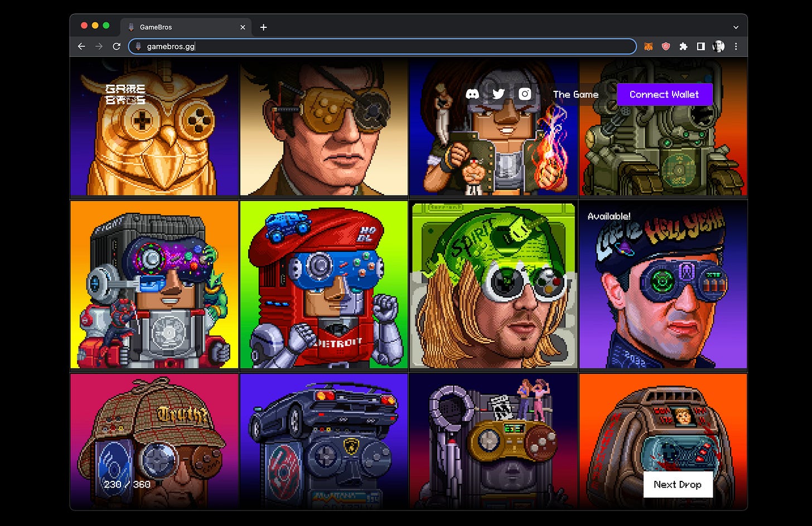812x526 pixels.
Task: Click the Next Drop button
Action: [678, 484]
